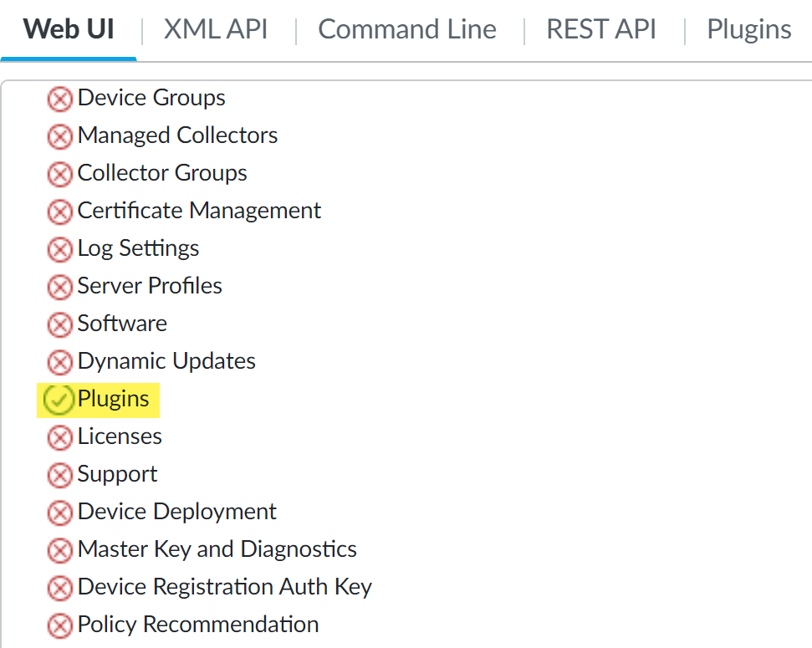The width and height of the screenshot is (812, 648).
Task: Click the Dynamic Updates disabled icon
Action: [x=59, y=362]
